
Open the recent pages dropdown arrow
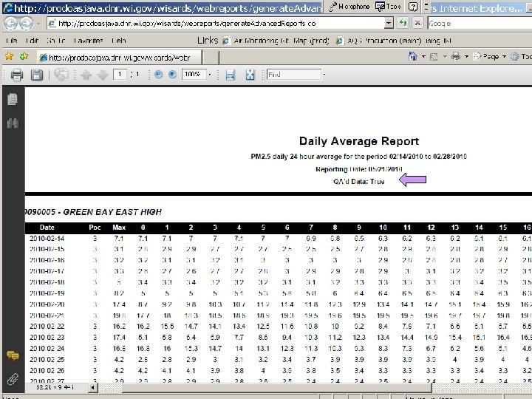pos(38,24)
